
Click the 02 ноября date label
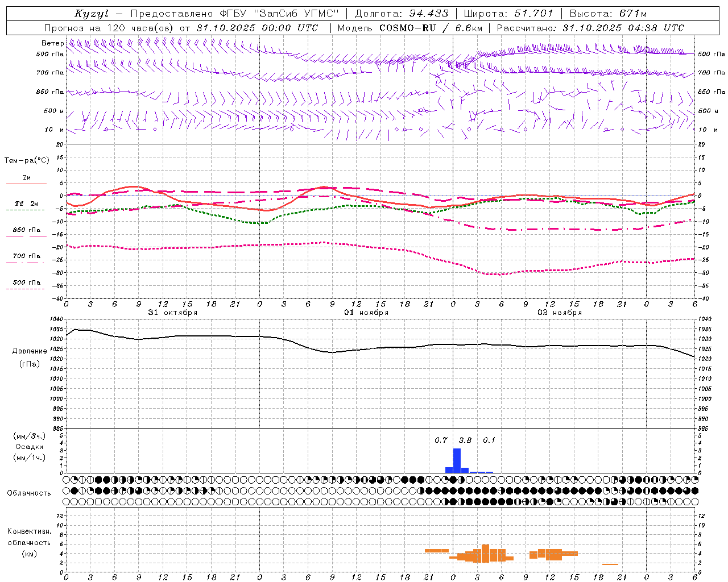pyautogui.click(x=560, y=312)
